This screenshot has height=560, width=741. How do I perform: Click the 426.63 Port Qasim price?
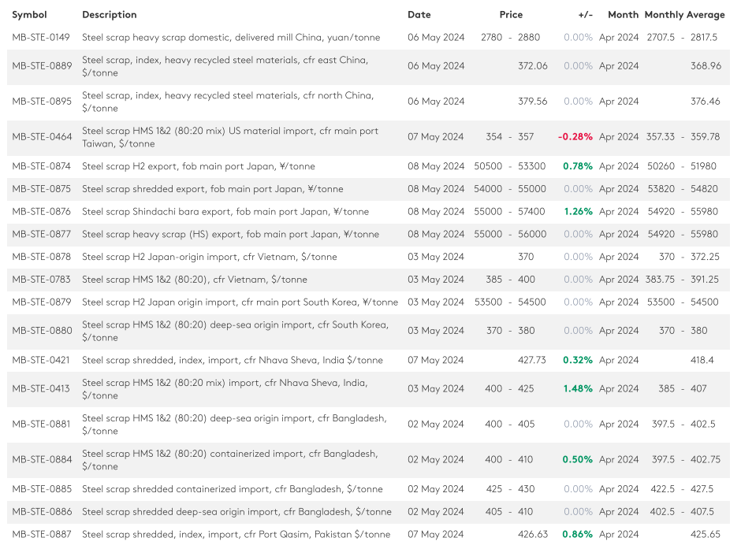point(532,534)
